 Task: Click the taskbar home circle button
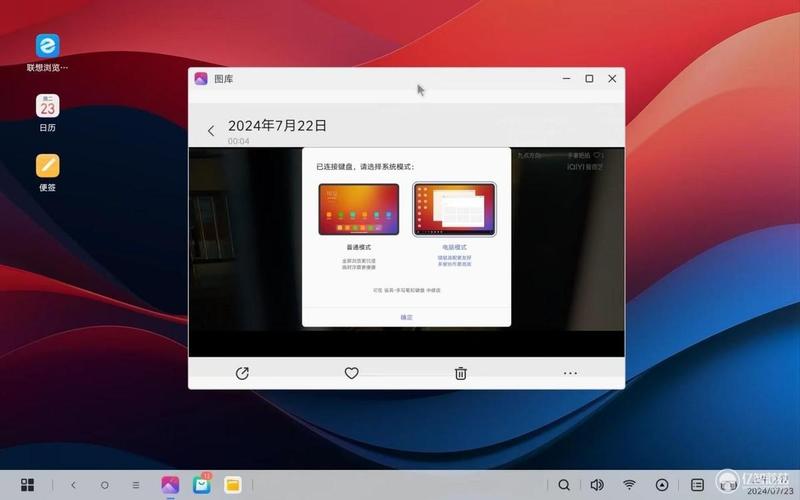coord(105,485)
